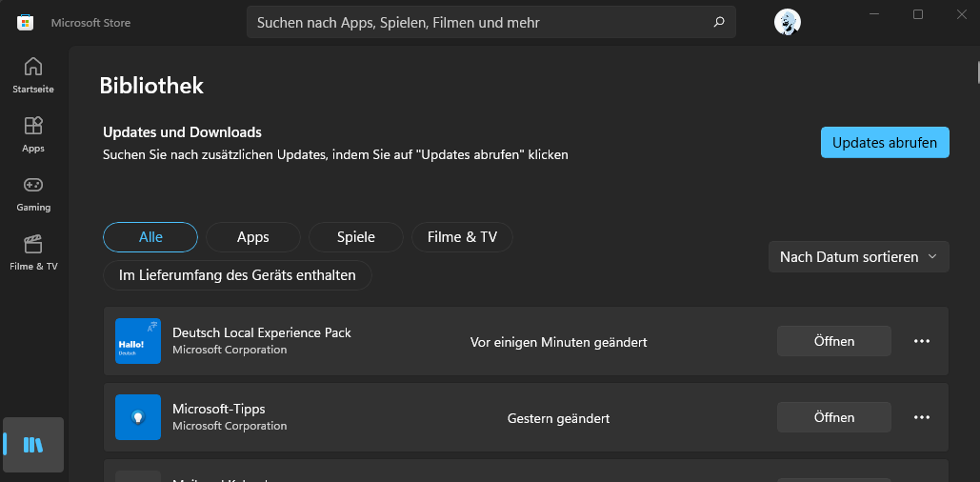Click the Microsoft Store logo icon
Viewport: 980px width, 482px height.
25,23
